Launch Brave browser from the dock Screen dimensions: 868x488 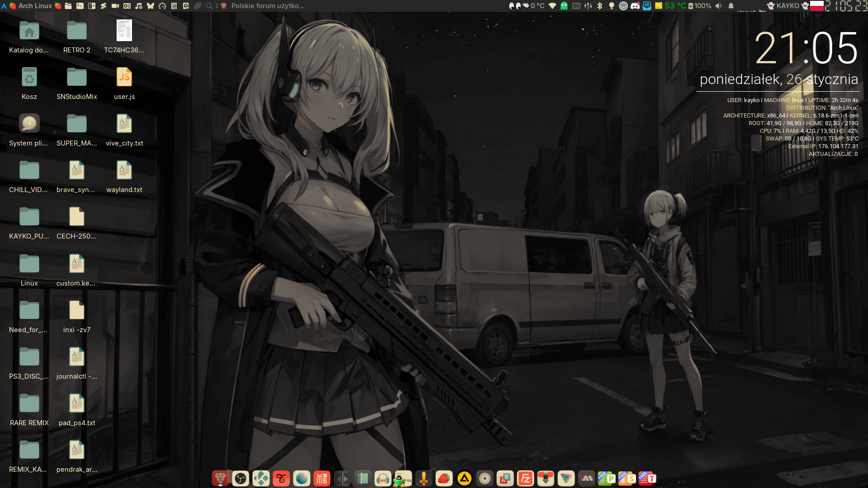tap(220, 478)
